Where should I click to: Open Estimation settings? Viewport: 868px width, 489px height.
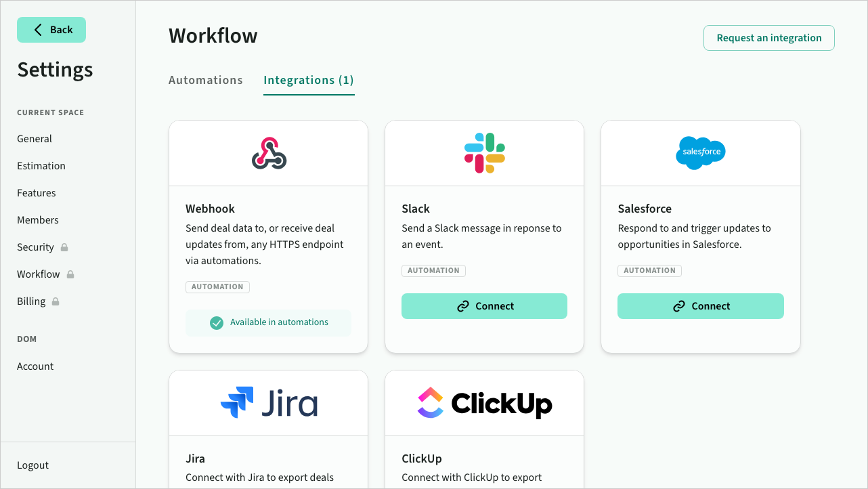click(x=41, y=166)
